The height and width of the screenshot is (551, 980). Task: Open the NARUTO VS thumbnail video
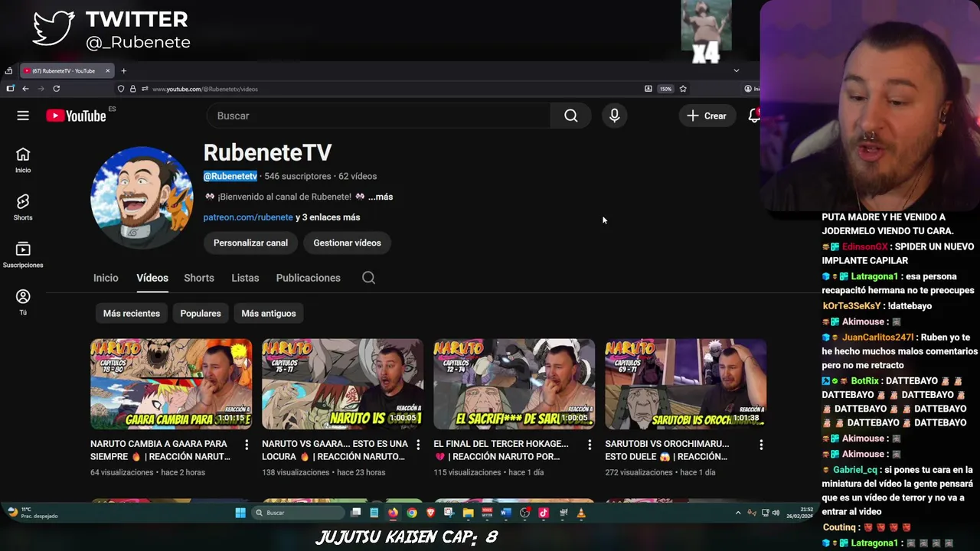coord(342,384)
